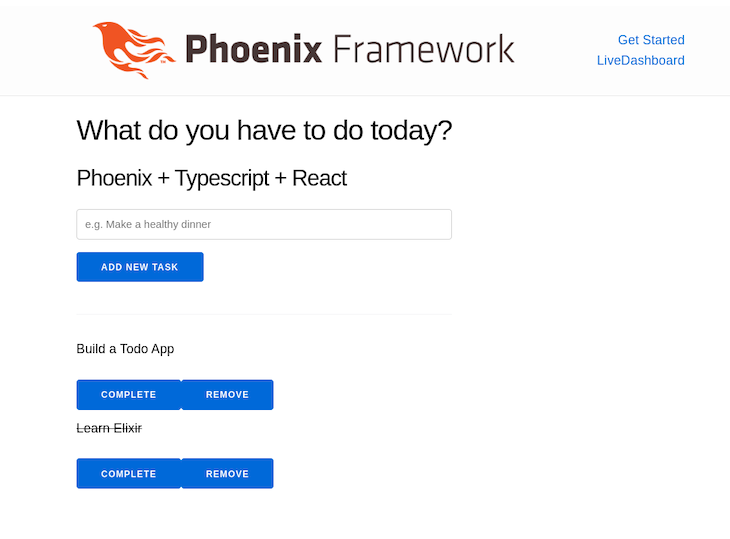Viewport: 730px width, 539px height.
Task: Click the "Typescript" word in the subheading
Action: tap(222, 178)
